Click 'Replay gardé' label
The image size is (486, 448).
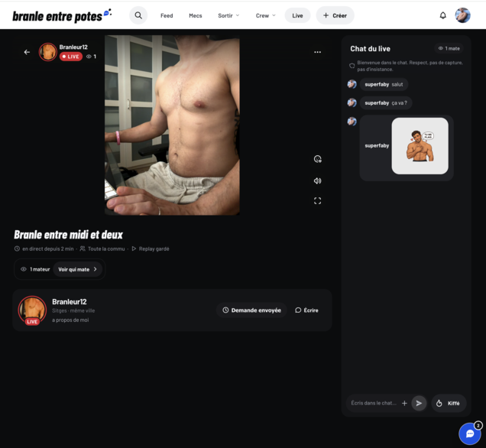tap(151, 248)
